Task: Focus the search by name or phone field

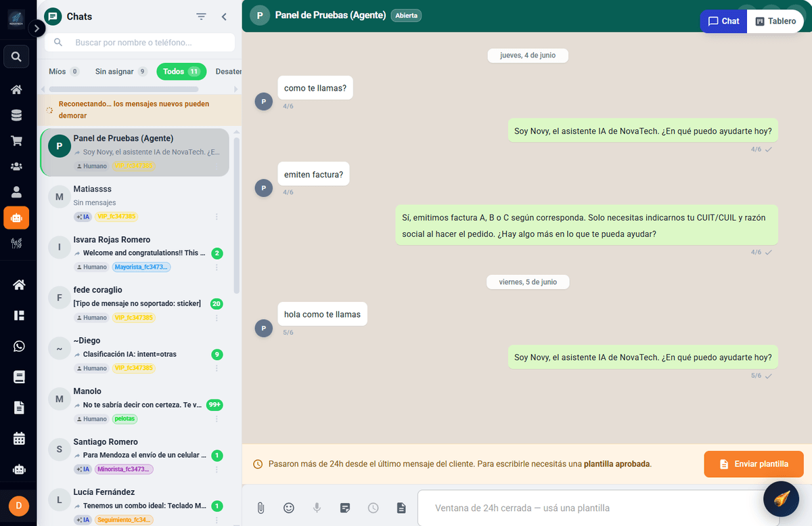Action: pyautogui.click(x=139, y=42)
